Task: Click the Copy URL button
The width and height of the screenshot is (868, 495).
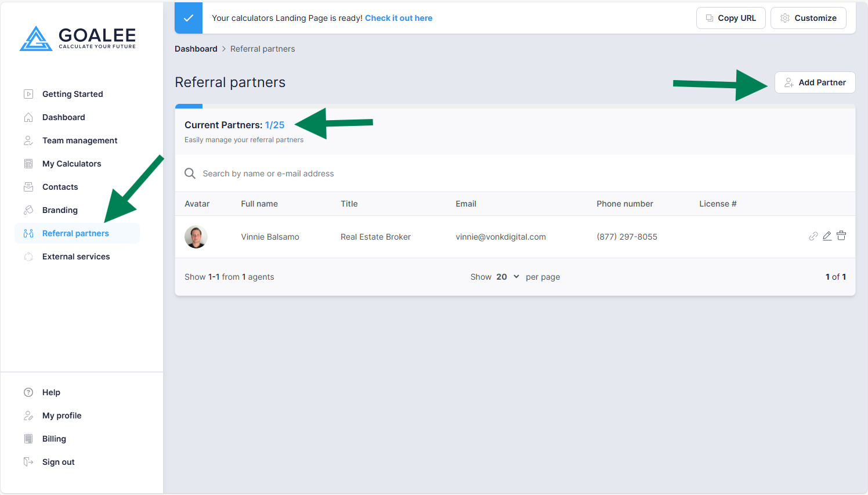Action: 730,18
